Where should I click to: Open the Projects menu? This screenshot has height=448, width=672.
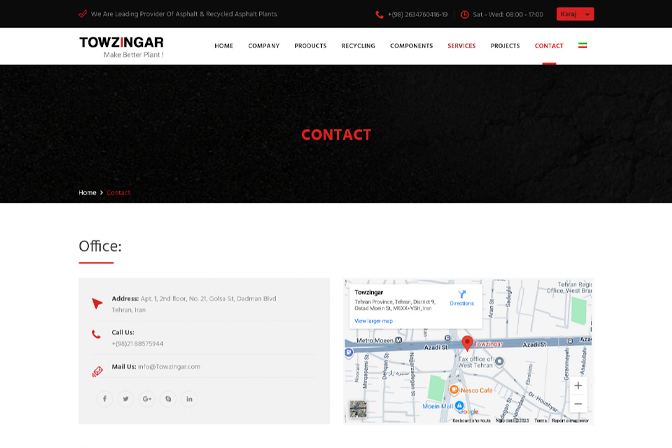point(505,46)
